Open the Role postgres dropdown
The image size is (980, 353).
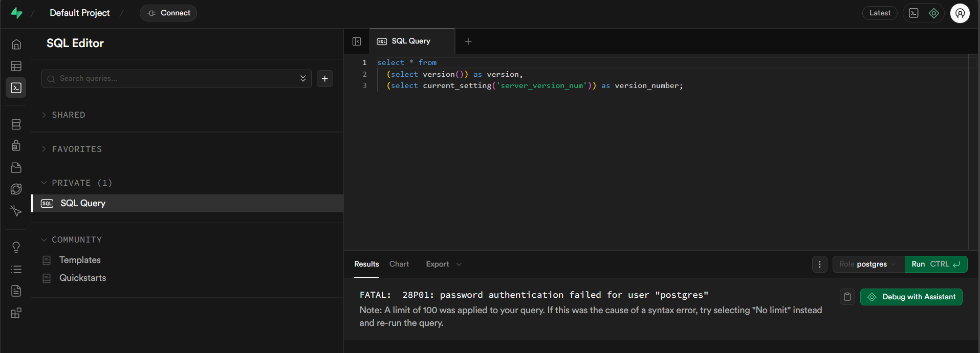[x=868, y=264]
